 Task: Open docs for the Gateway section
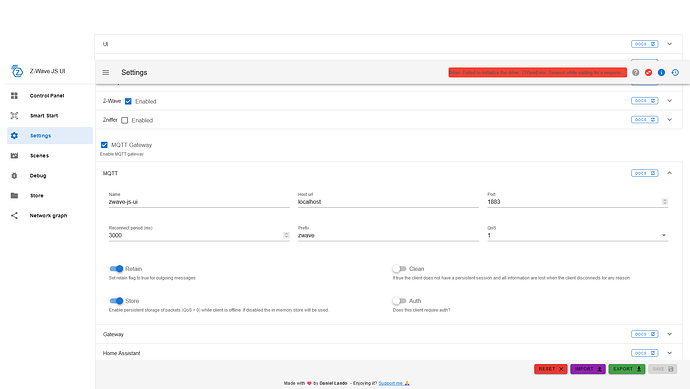[645, 334]
